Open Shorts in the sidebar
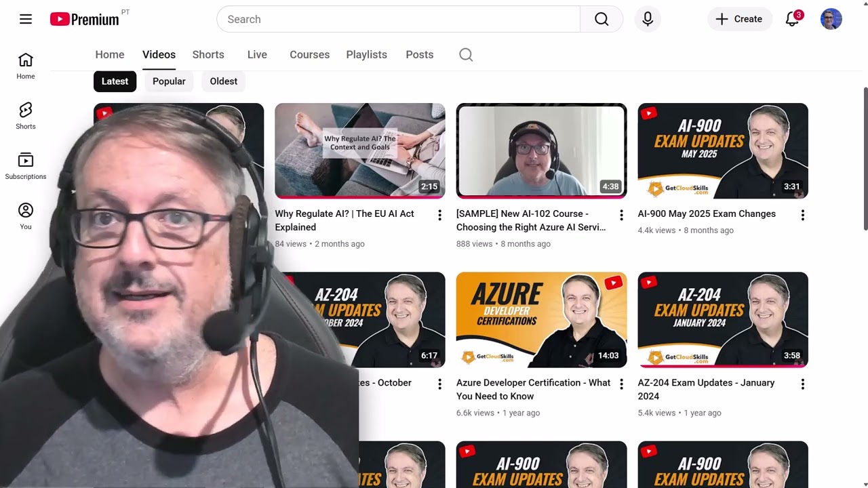The image size is (868, 488). [x=26, y=116]
